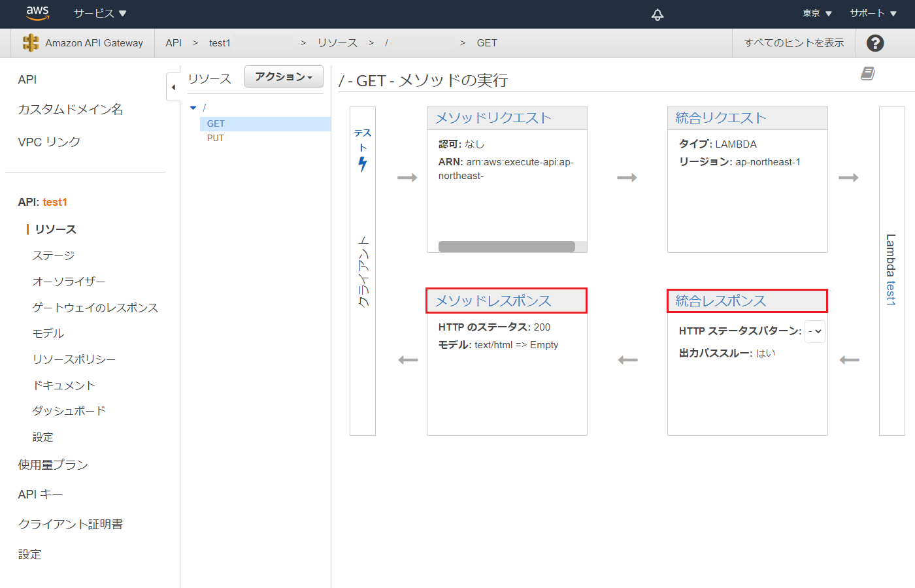Collapse the resources panel with arrow handle
This screenshot has width=915, height=588.
173,87
